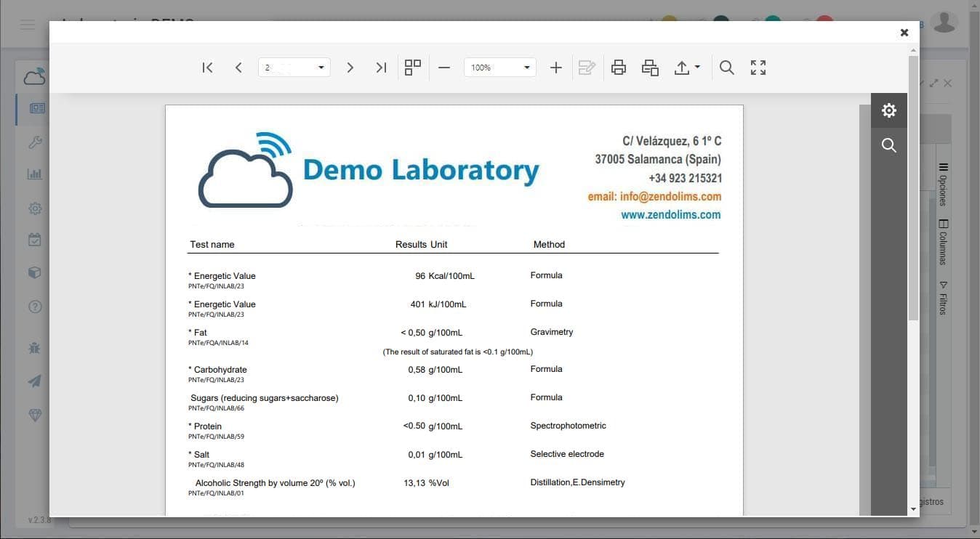Open the bug report sidebar item

pyautogui.click(x=35, y=348)
